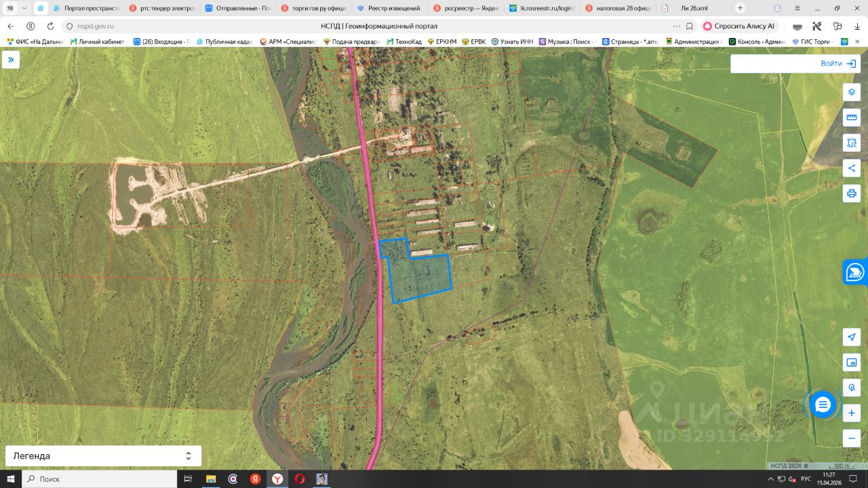Switch to the lk.rosreestr.ru/login tab
This screenshot has height=488, width=868.
click(x=541, y=8)
